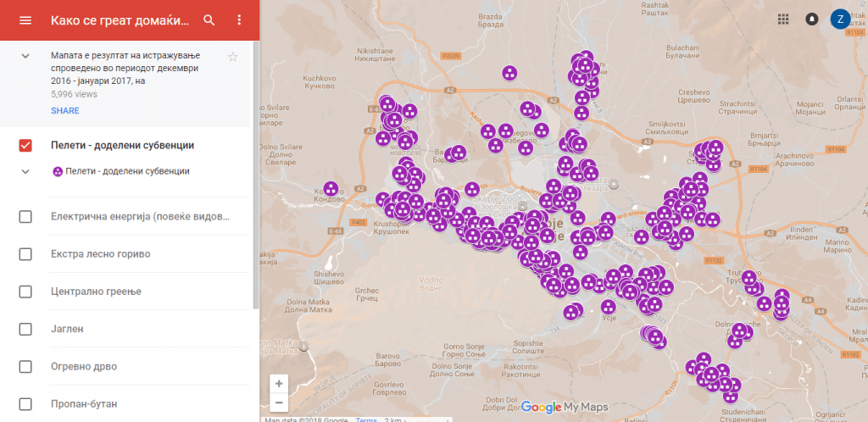Viewport: 868px width, 422px height.
Task: Open the Google apps grid
Action: [783, 19]
